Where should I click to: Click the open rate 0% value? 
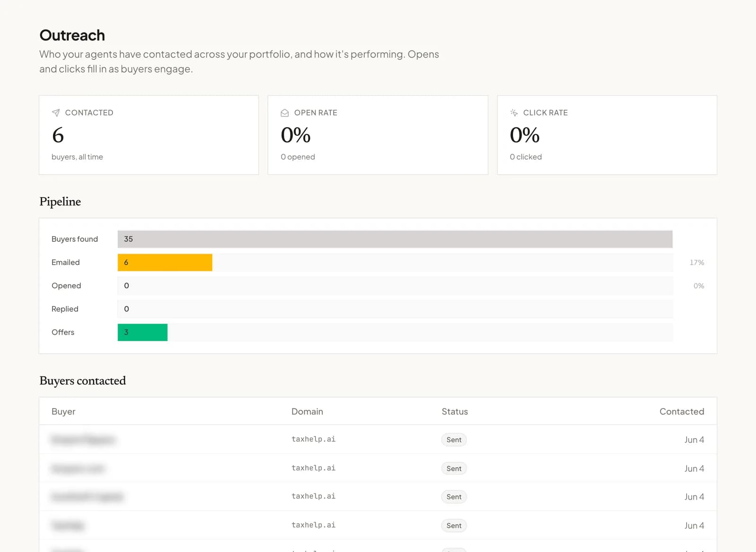click(296, 135)
